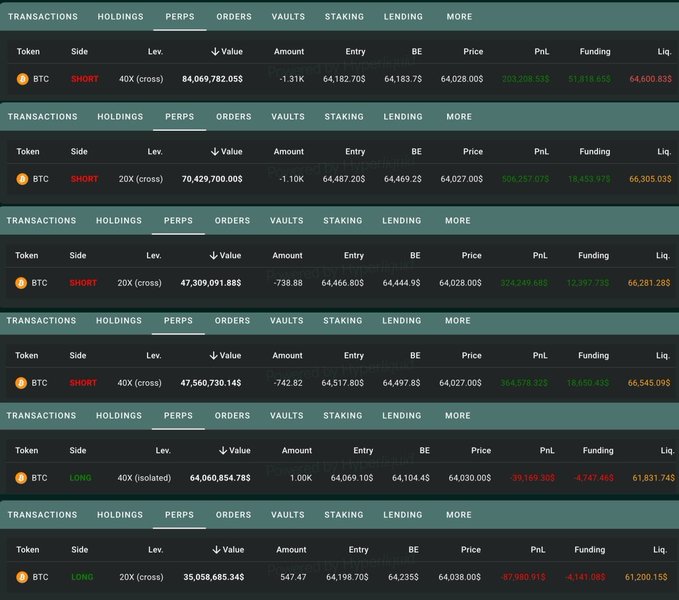Click Value sort arrow above 47,560,730.14$
The image size is (679, 600).
tap(213, 355)
